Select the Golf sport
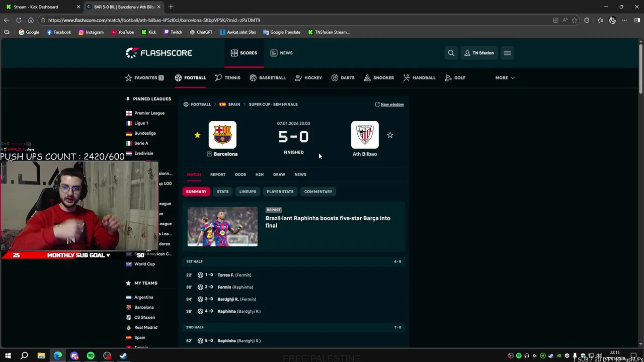 (455, 78)
